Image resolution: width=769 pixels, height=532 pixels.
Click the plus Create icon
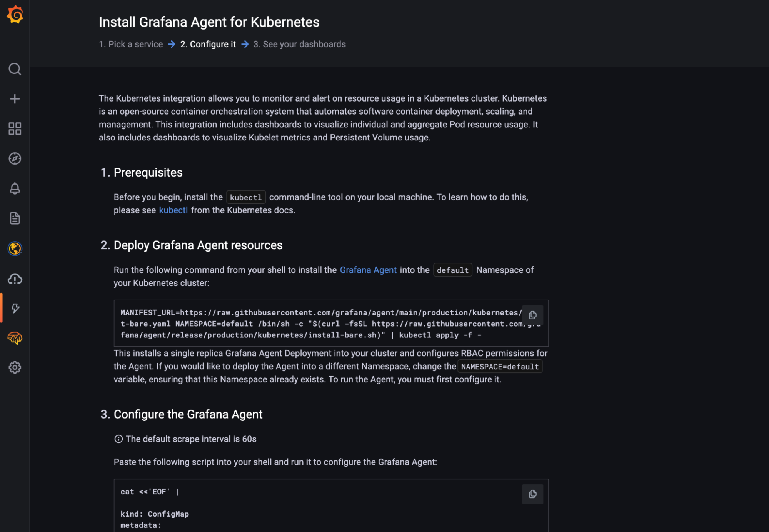(15, 99)
